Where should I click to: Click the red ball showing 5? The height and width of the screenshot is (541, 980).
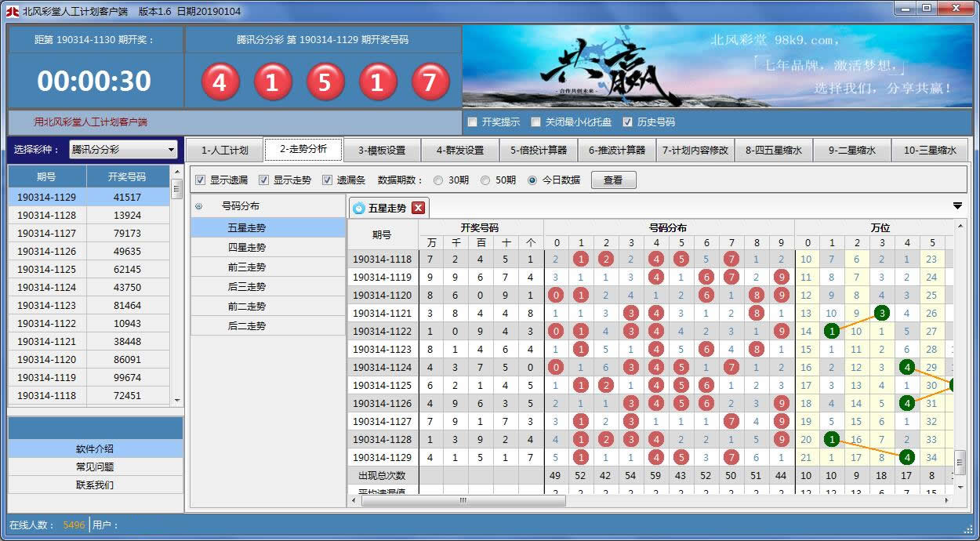[x=325, y=82]
